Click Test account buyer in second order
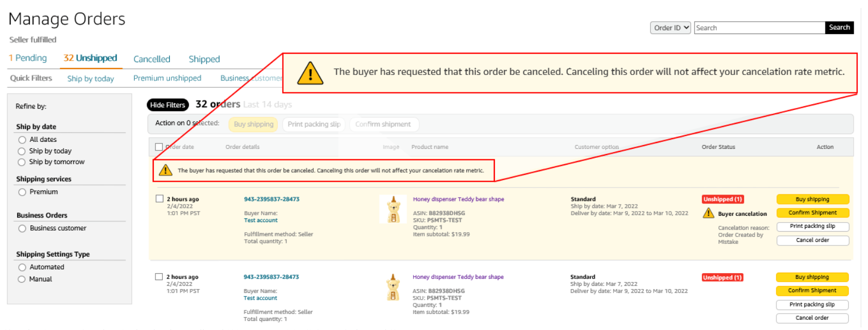This screenshot has width=868, height=330. tap(260, 298)
